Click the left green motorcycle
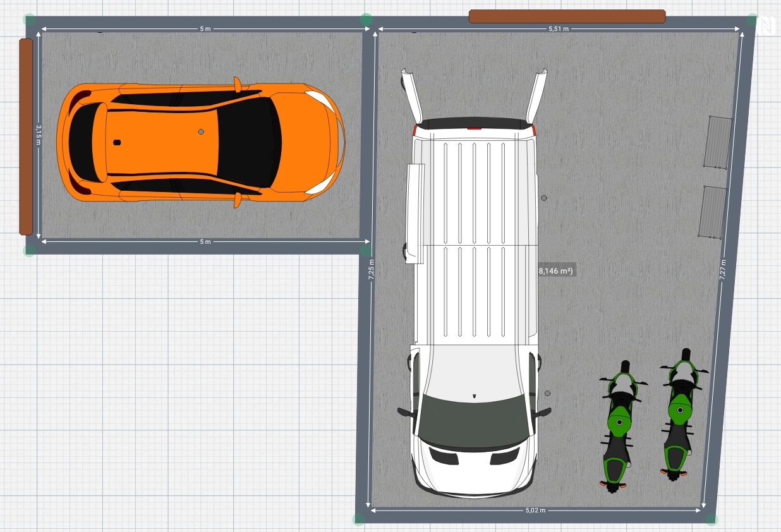This screenshot has height=532, width=781. (x=616, y=427)
